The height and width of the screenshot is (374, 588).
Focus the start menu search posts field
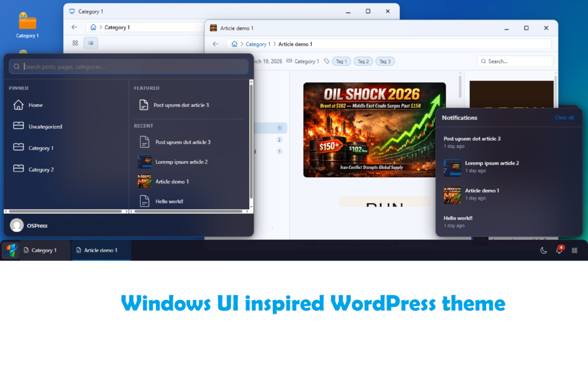(x=129, y=67)
